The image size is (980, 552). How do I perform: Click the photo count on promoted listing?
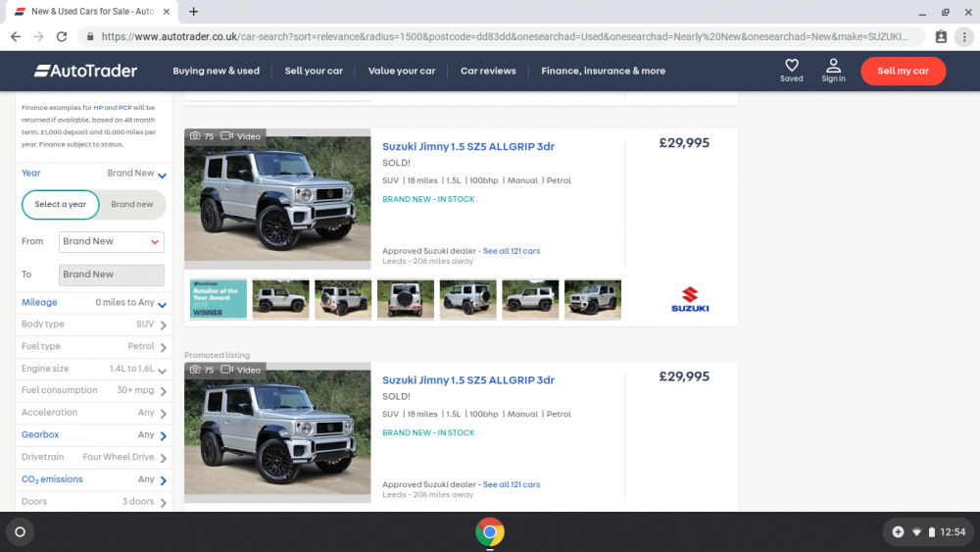point(201,370)
